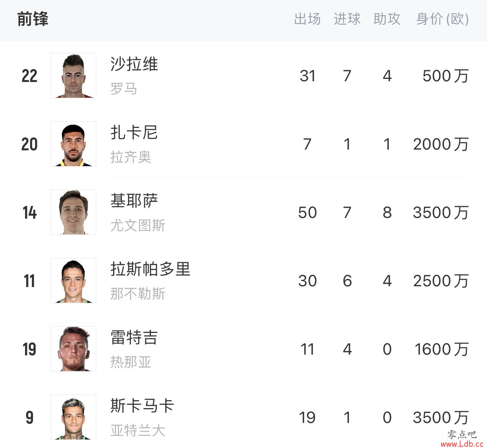Open the club 尤文图斯 under 基耶萨
Screen dimensions: 487x448
[138, 226]
